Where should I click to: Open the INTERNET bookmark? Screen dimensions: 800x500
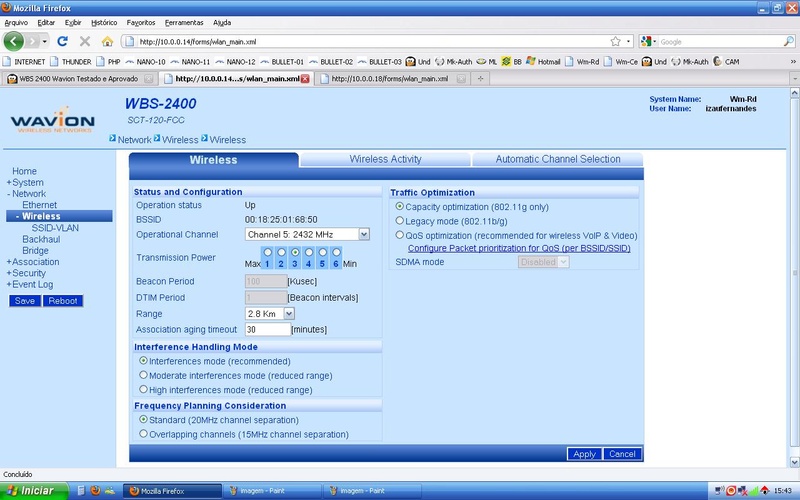(24, 62)
